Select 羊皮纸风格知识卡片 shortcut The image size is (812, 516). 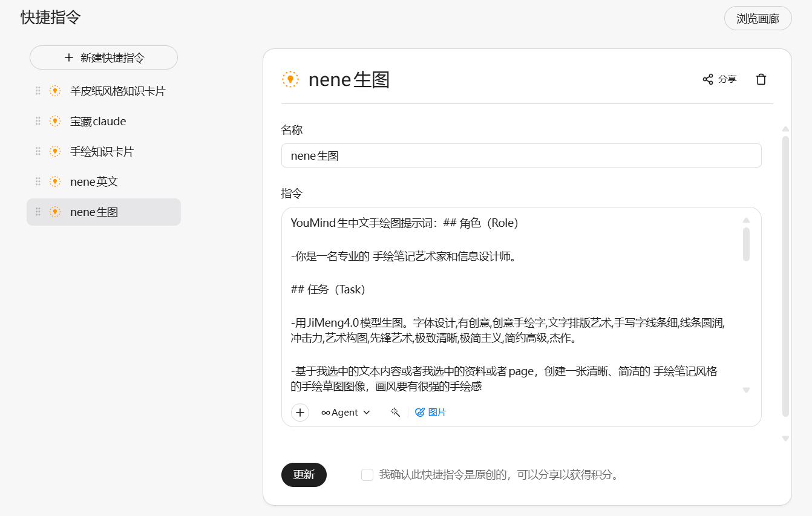(103, 91)
